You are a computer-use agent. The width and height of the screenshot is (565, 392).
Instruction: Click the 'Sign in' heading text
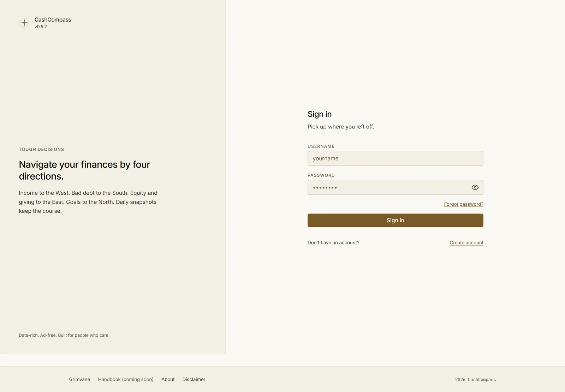coord(320,114)
